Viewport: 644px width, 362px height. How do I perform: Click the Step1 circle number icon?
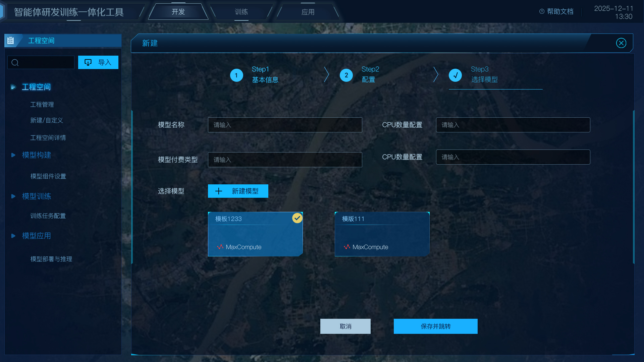tap(236, 75)
